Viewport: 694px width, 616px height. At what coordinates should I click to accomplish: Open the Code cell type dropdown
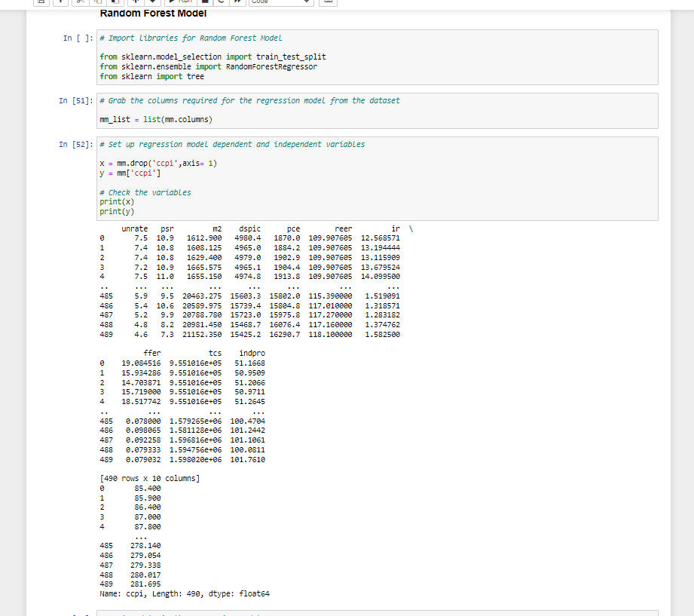pyautogui.click(x=281, y=2)
